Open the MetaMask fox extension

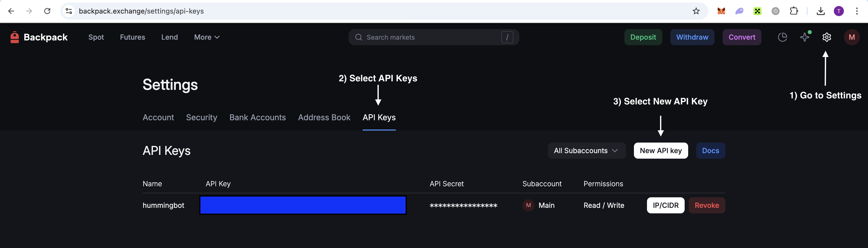(x=721, y=11)
